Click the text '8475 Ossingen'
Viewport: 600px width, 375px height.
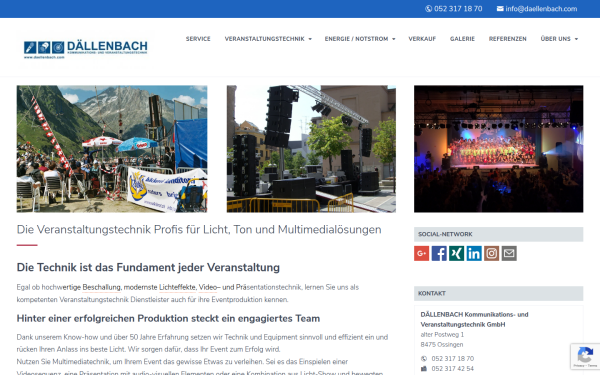point(442,344)
